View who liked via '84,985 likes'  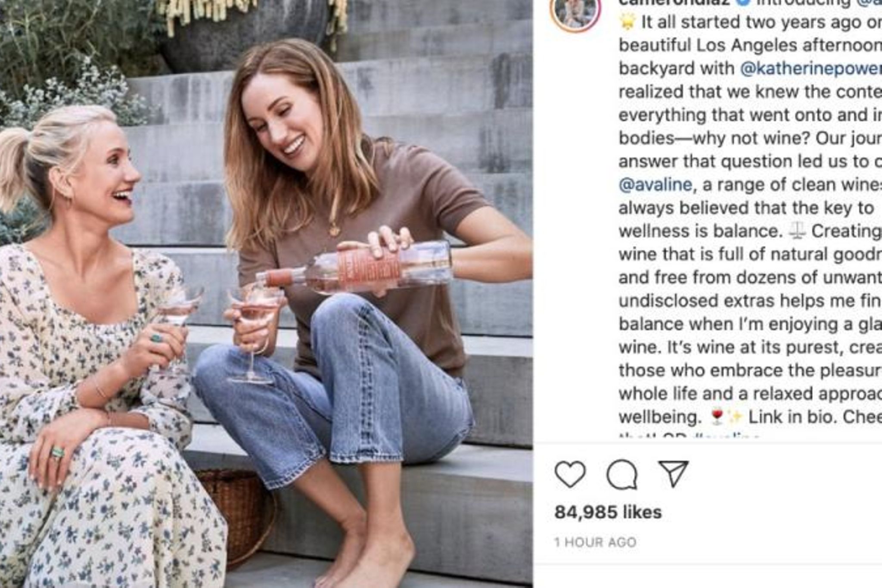[608, 512]
